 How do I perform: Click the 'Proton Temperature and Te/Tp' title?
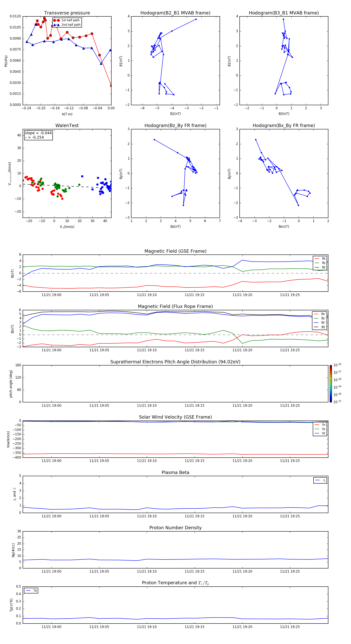click(175, 583)
